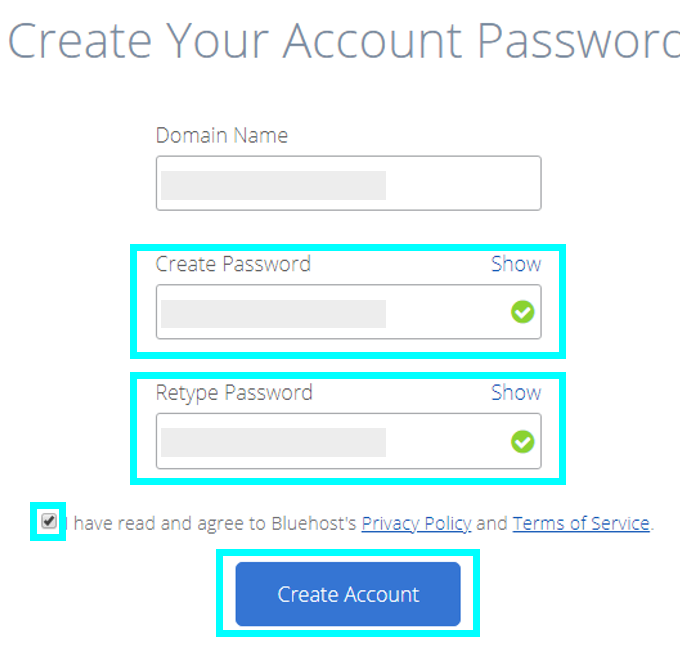Tick the Bluehost agreement checkbox

click(x=49, y=520)
